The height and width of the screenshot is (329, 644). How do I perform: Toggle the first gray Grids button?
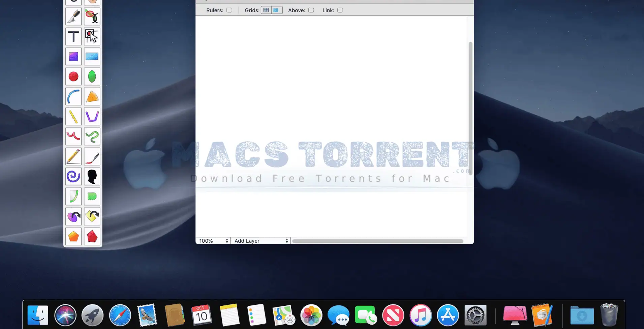point(266,10)
